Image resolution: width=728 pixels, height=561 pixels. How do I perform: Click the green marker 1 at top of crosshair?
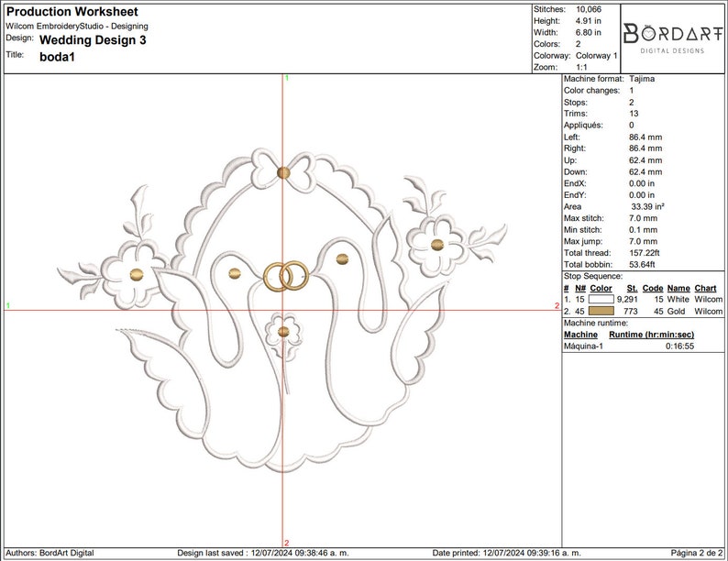[x=287, y=78]
